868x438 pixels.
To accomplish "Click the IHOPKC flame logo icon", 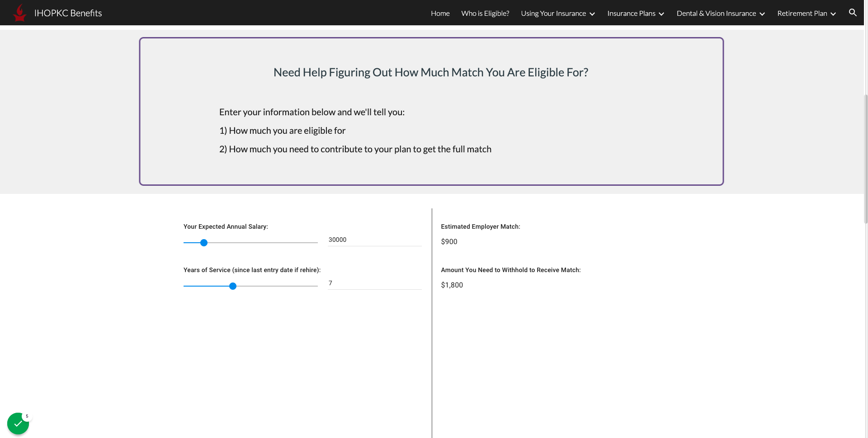I will click(x=19, y=13).
